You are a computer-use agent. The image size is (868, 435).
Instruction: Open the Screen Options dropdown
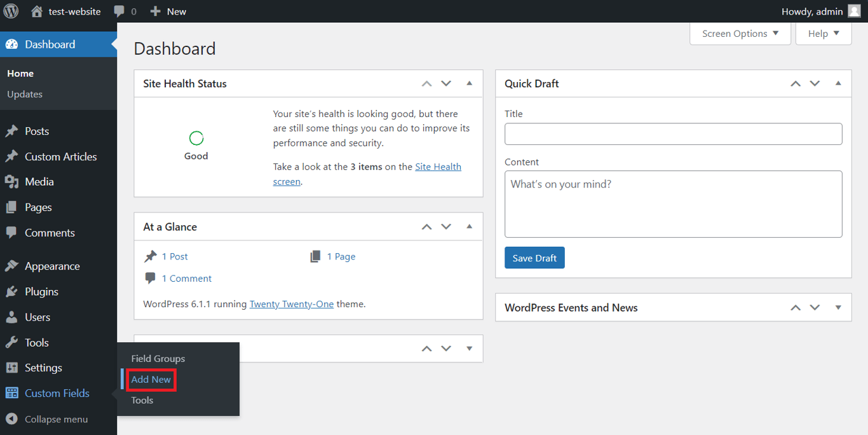[x=740, y=33]
